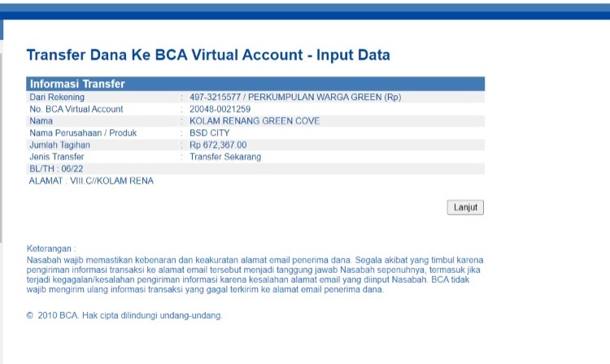
Task: Select source account number 497-3215577
Action: click(216, 97)
